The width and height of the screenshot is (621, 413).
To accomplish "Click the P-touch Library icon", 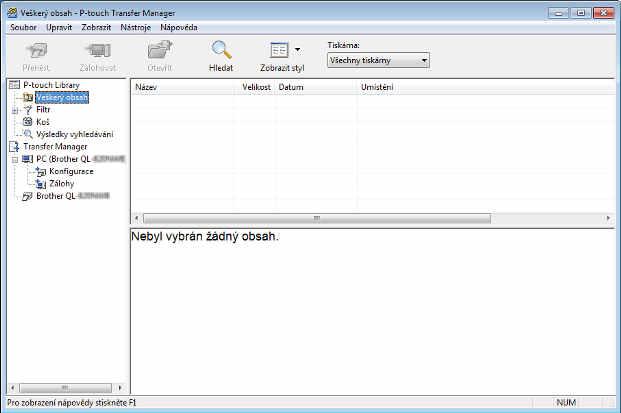I will [14, 85].
